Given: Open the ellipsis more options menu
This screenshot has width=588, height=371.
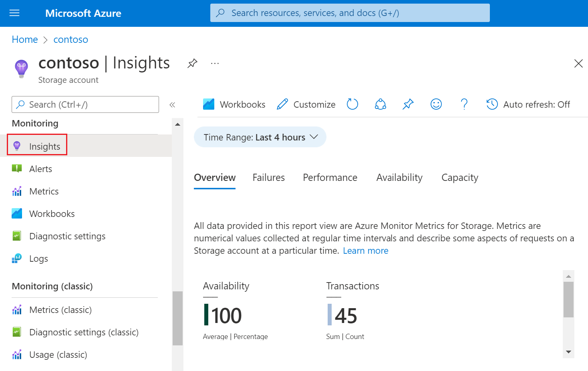Looking at the screenshot, I should point(215,63).
